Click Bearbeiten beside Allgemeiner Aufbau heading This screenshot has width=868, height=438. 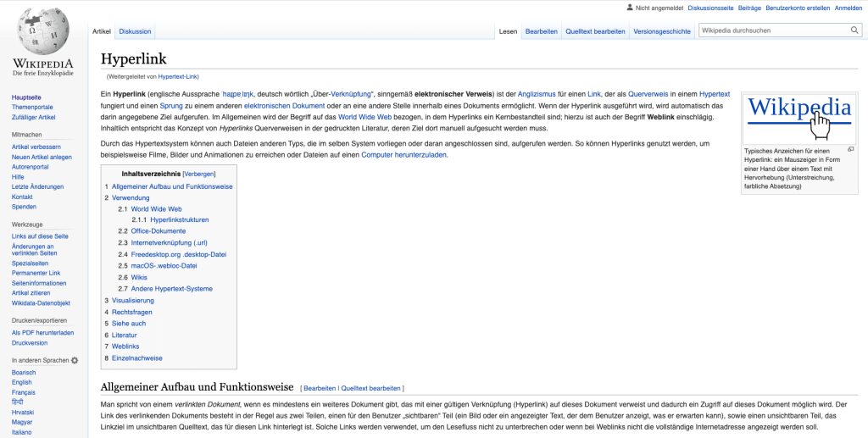320,388
